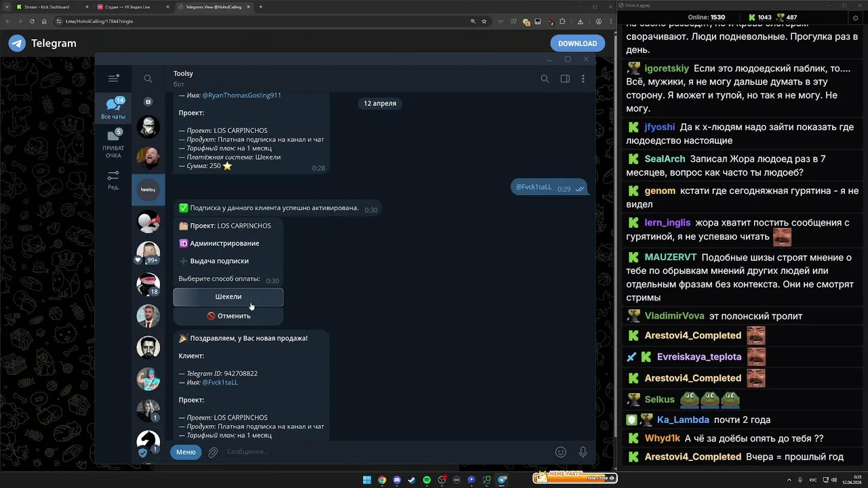Click the 1043 Kick viewers counter
The width and height of the screenshot is (868, 488).
[x=759, y=18]
